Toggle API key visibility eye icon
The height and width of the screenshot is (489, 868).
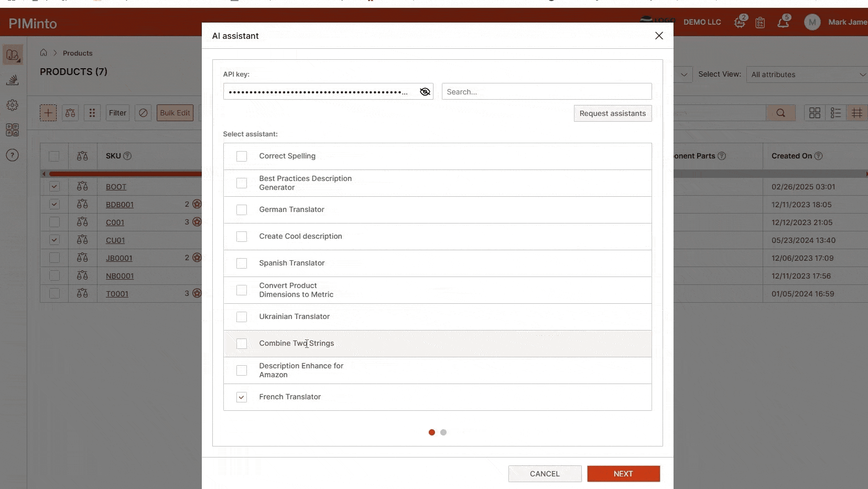pos(425,92)
